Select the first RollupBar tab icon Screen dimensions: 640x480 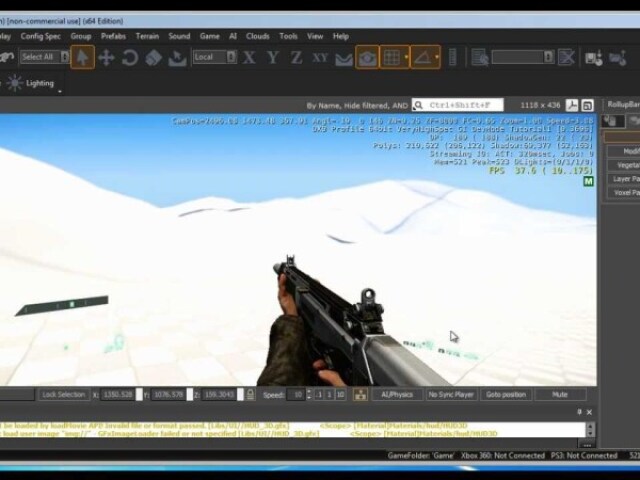click(613, 121)
